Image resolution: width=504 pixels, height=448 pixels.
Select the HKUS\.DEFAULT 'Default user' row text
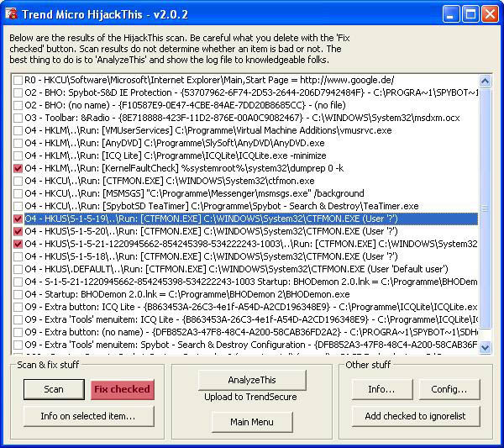236,269
